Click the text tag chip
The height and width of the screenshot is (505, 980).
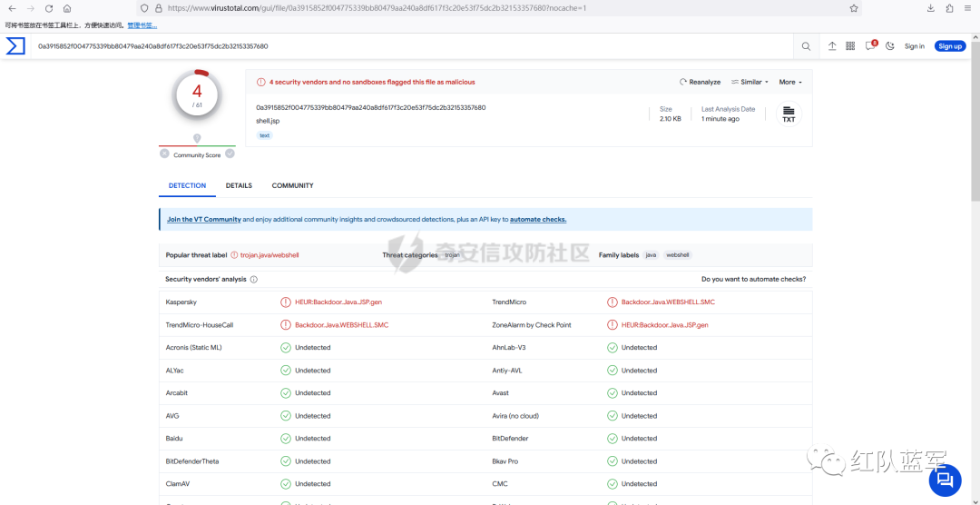pyautogui.click(x=264, y=135)
